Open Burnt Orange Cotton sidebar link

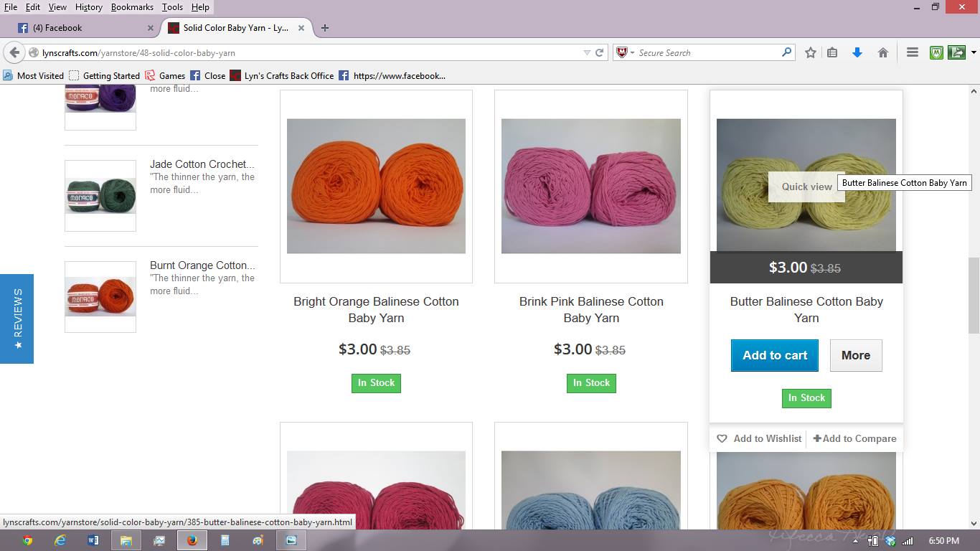click(x=202, y=265)
